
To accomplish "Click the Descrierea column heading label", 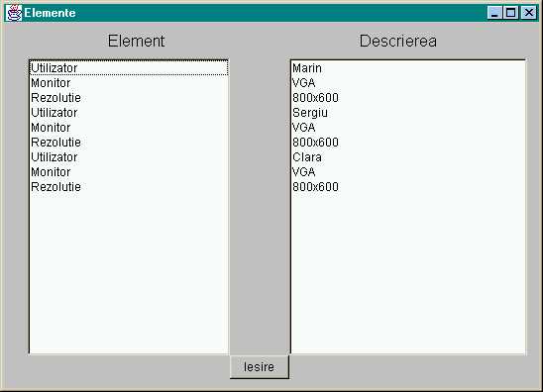I will (x=398, y=41).
